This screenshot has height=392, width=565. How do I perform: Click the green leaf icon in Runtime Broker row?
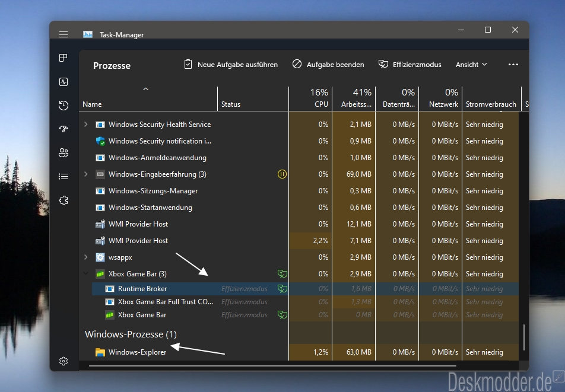(282, 289)
